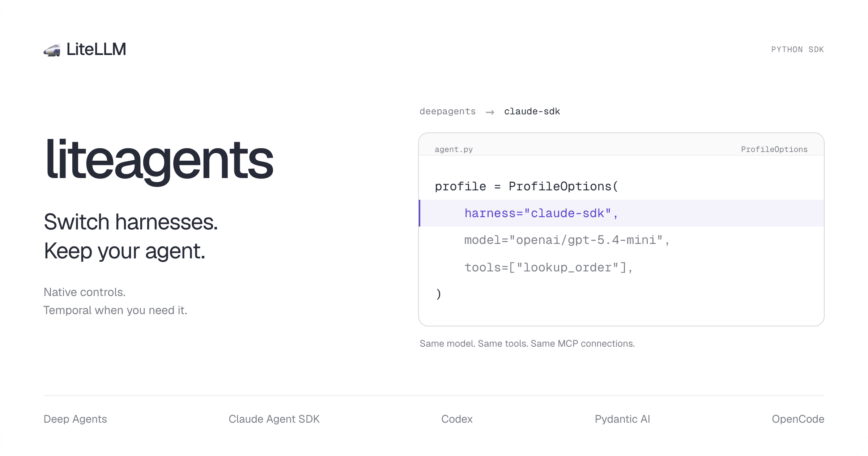
Task: Click the Pydantic AI footer item
Action: pos(622,419)
